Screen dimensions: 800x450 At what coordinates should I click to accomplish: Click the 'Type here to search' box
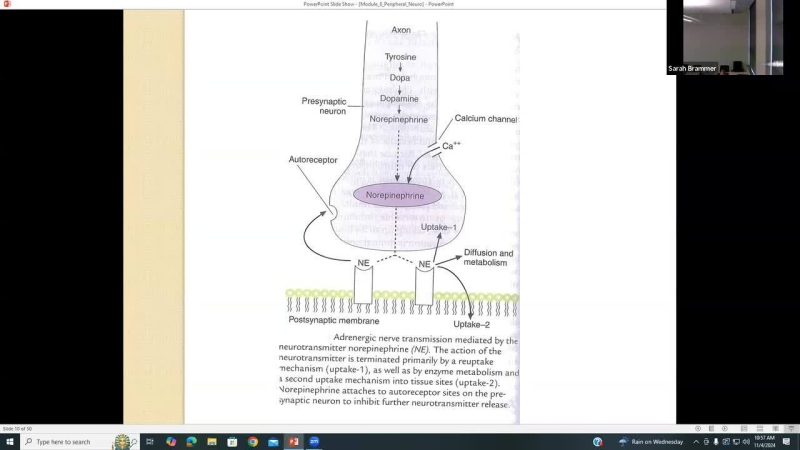[70, 441]
